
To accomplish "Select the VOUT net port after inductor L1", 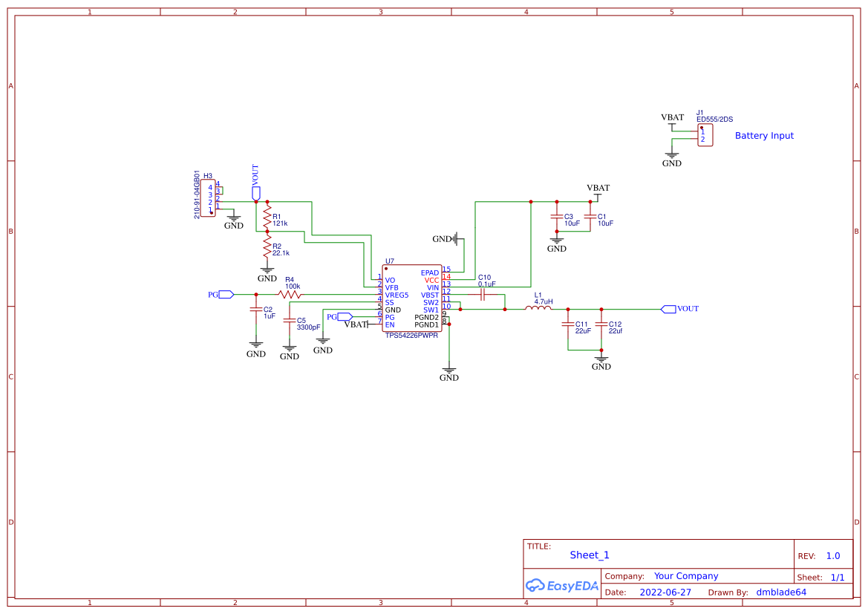I will [668, 309].
